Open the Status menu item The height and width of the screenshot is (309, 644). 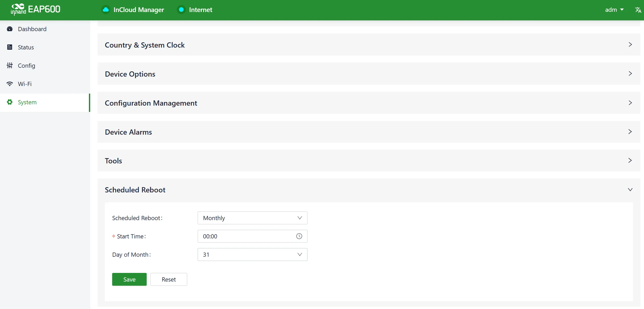pos(45,47)
